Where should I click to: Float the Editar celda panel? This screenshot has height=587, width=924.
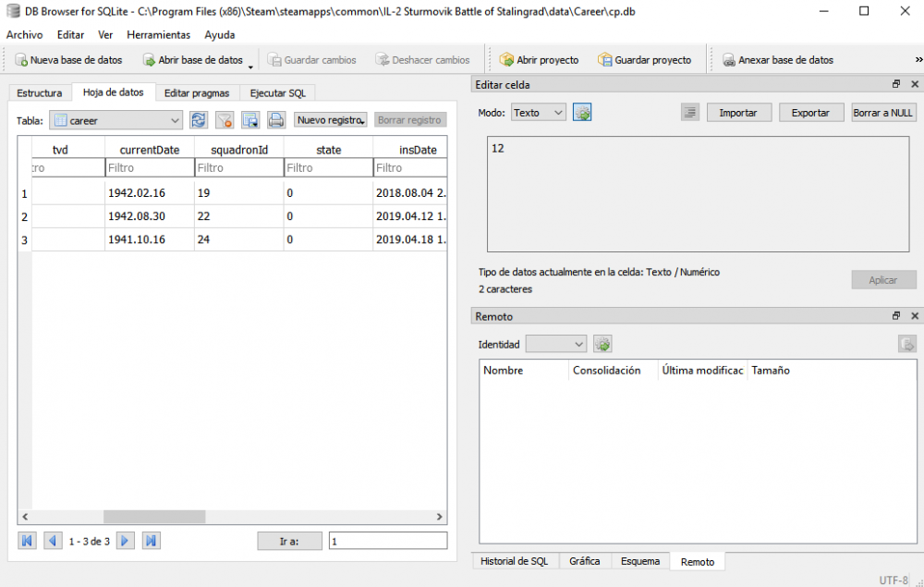(895, 84)
